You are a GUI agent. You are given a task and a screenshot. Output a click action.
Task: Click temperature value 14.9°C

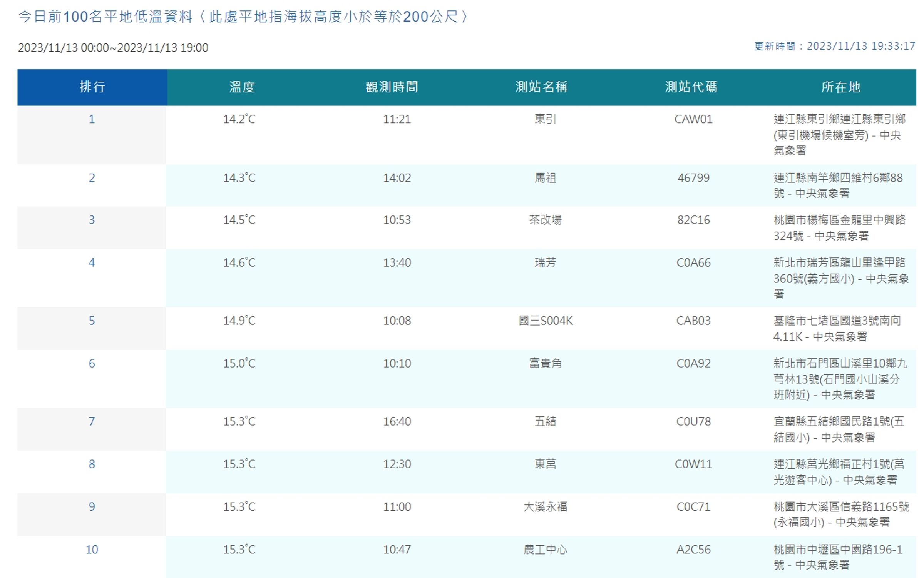(x=239, y=321)
